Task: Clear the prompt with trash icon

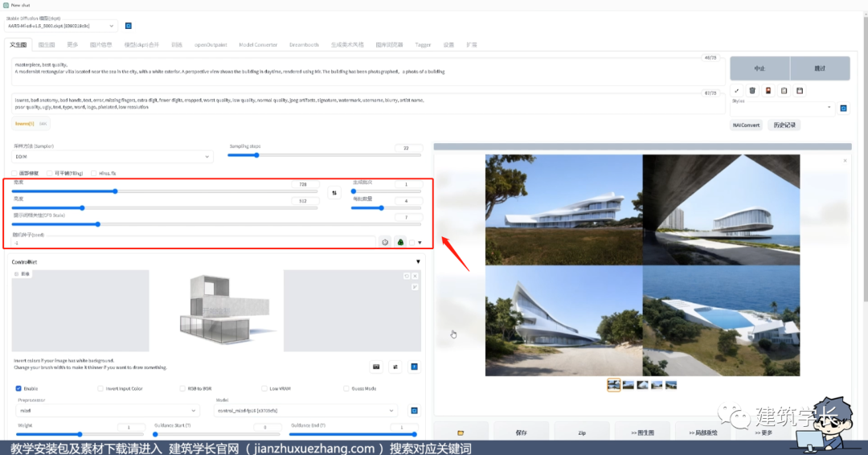Action: tap(752, 91)
